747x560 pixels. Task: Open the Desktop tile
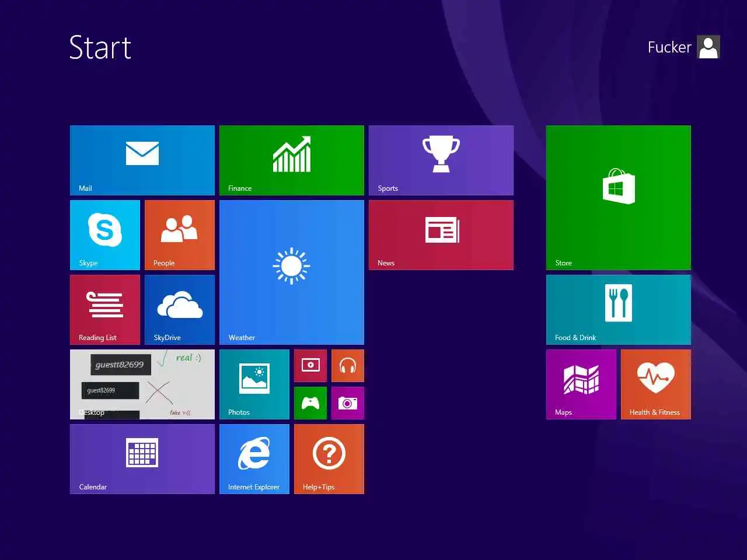click(142, 384)
